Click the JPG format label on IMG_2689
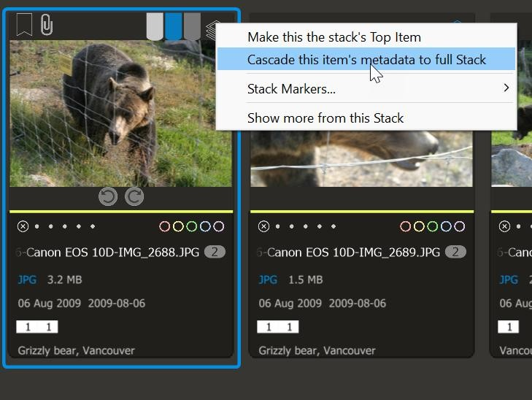The width and height of the screenshot is (532, 400). click(268, 280)
